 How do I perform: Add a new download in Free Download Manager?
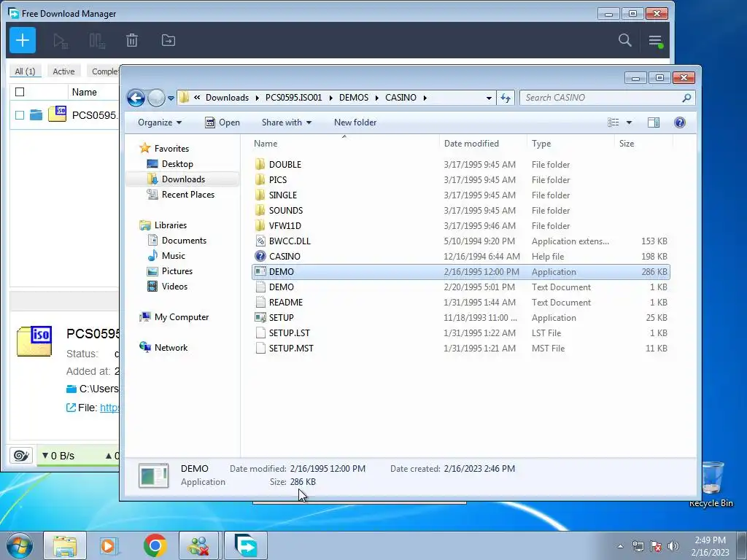[23, 40]
